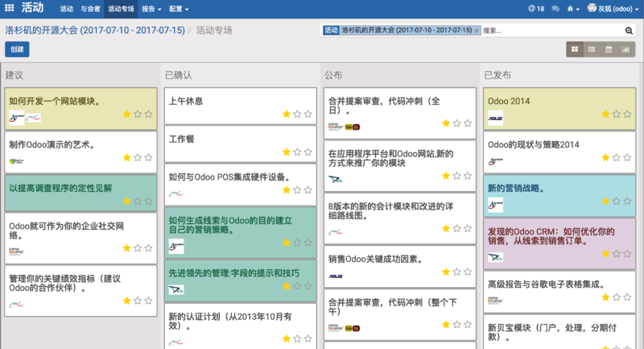Image resolution: width=644 pixels, height=349 pixels.
Task: Switch to kanban view
Action: (x=575, y=49)
